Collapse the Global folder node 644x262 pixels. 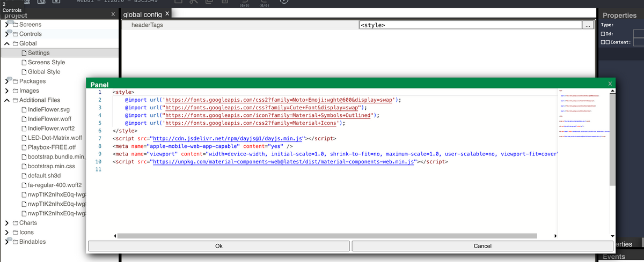[6, 43]
